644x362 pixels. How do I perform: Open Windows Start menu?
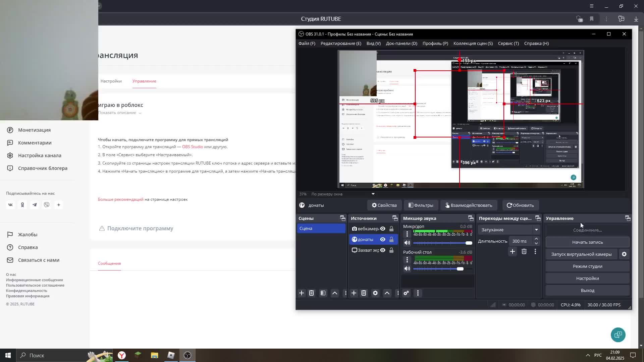[x=8, y=355]
